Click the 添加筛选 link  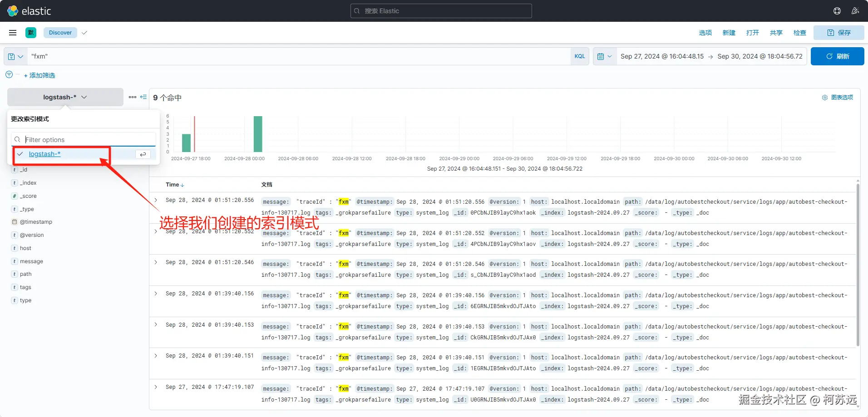pyautogui.click(x=39, y=75)
